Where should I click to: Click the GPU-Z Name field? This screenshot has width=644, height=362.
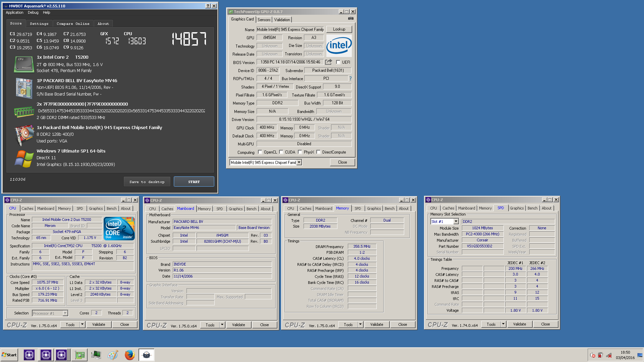[290, 29]
